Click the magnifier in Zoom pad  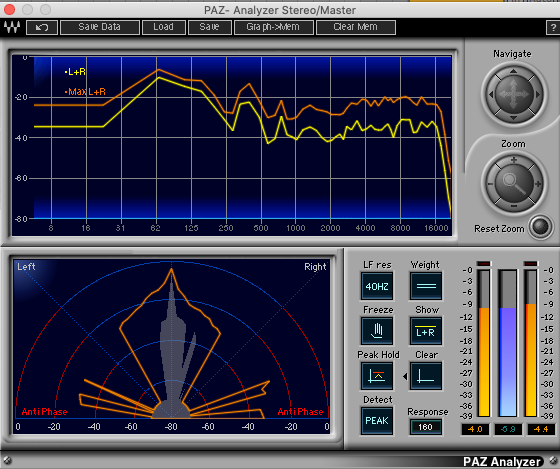(x=514, y=183)
